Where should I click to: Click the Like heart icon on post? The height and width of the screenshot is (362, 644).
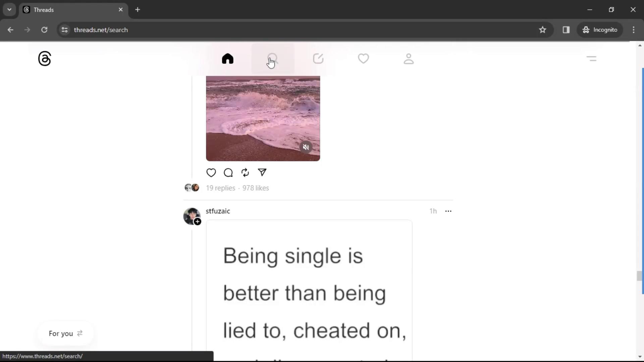coord(211,172)
